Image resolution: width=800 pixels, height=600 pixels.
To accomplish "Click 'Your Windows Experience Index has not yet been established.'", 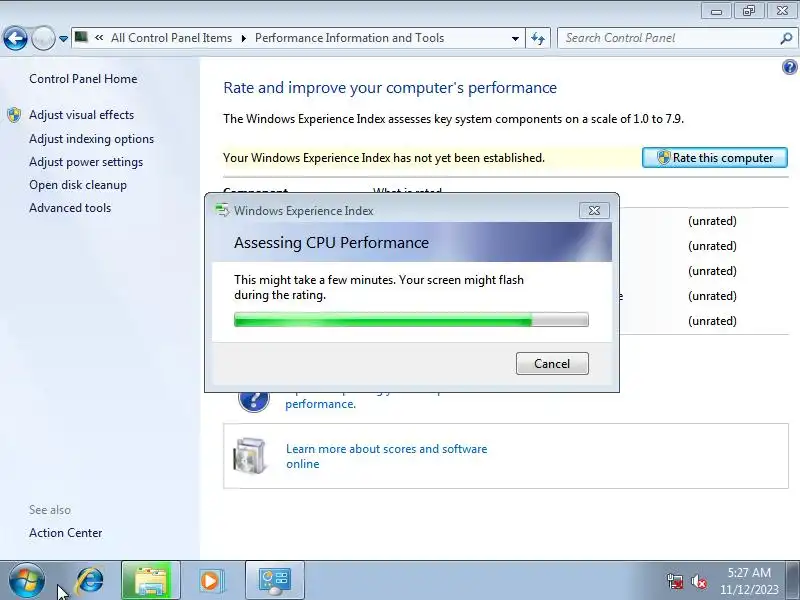I will pyautogui.click(x=384, y=158).
